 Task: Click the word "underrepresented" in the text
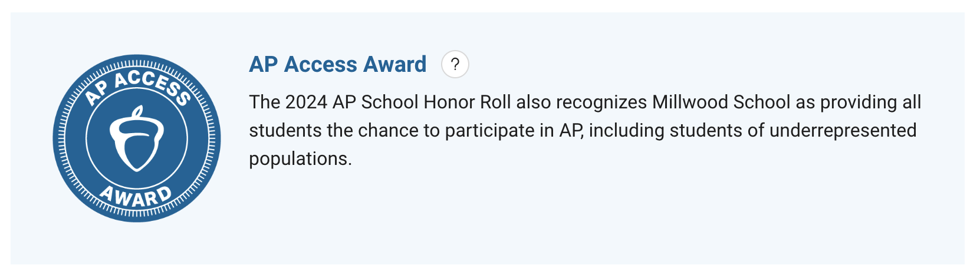pos(843,130)
